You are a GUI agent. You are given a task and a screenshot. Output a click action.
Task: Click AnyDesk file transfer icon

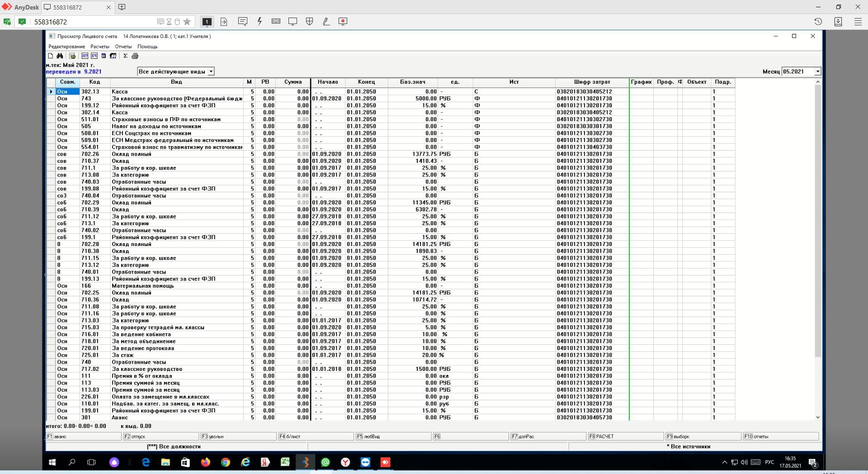(224, 21)
